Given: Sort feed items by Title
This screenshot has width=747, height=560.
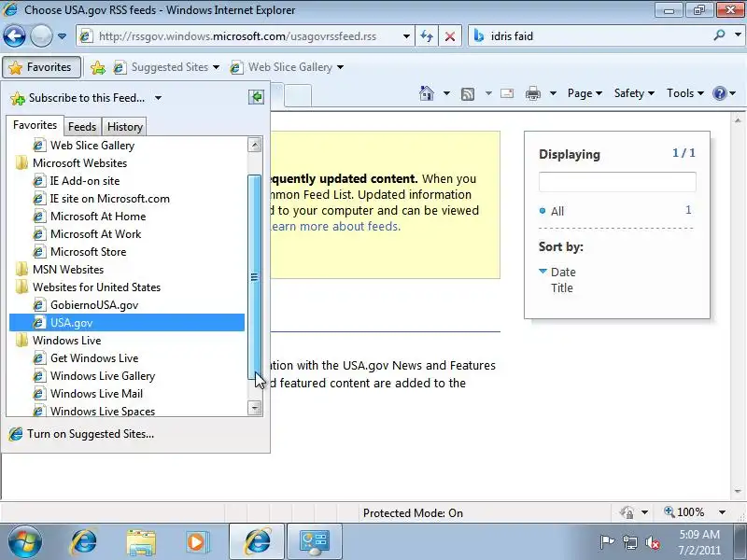Looking at the screenshot, I should tap(562, 288).
